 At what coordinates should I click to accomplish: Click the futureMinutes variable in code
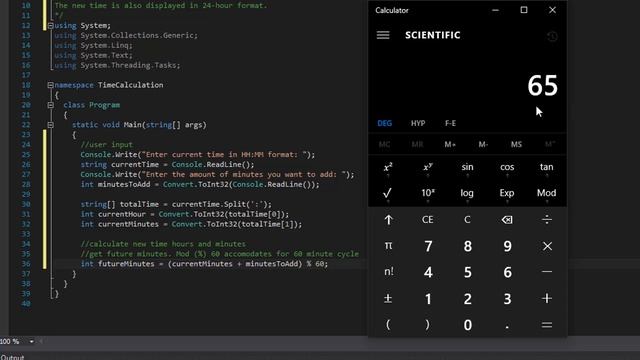[x=126, y=264]
